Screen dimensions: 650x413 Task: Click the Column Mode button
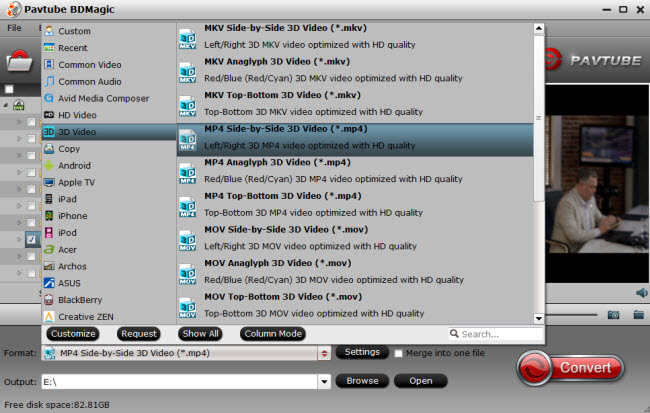pyautogui.click(x=273, y=334)
